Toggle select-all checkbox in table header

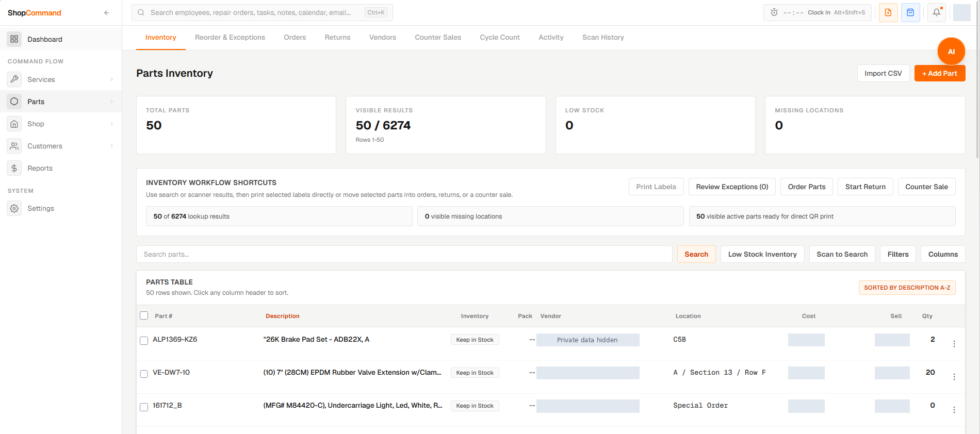click(x=144, y=315)
